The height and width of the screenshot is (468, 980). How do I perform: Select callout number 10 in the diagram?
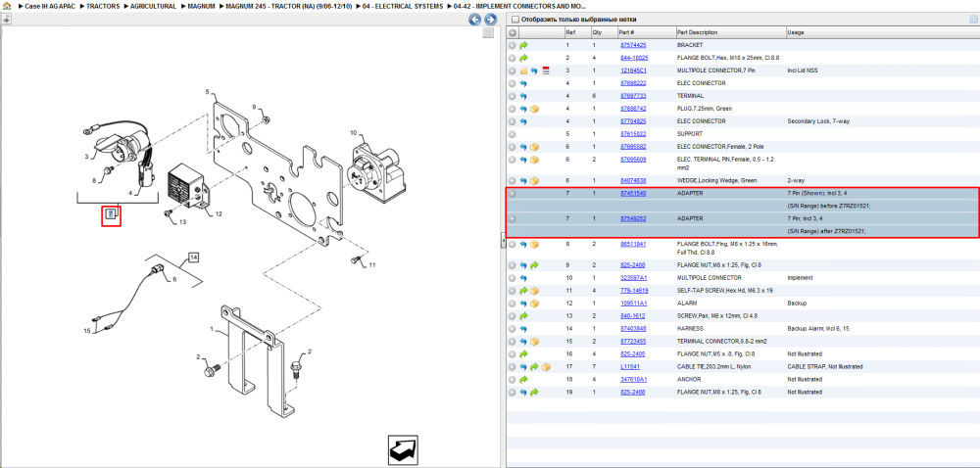coord(353,133)
